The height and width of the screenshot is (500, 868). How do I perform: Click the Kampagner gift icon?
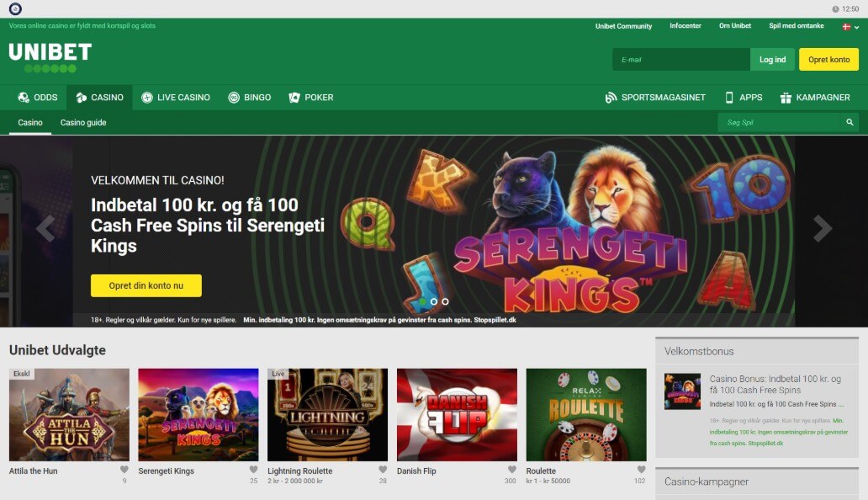tap(786, 98)
